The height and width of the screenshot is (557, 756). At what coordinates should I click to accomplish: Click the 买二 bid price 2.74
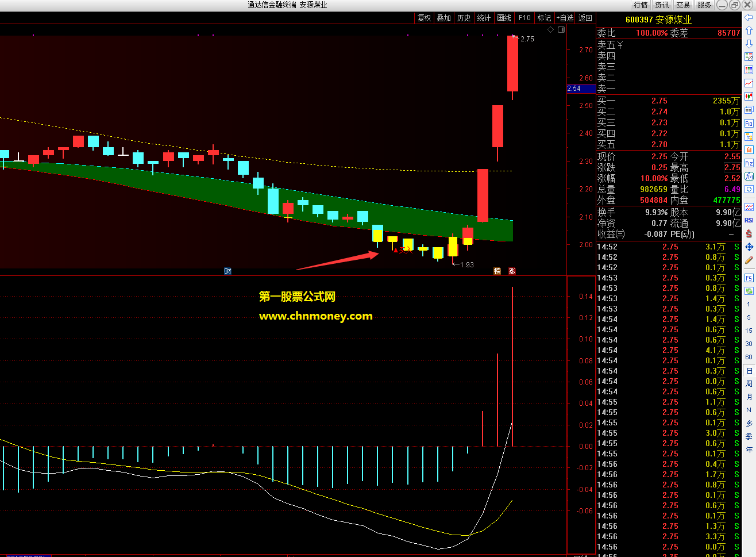click(659, 112)
